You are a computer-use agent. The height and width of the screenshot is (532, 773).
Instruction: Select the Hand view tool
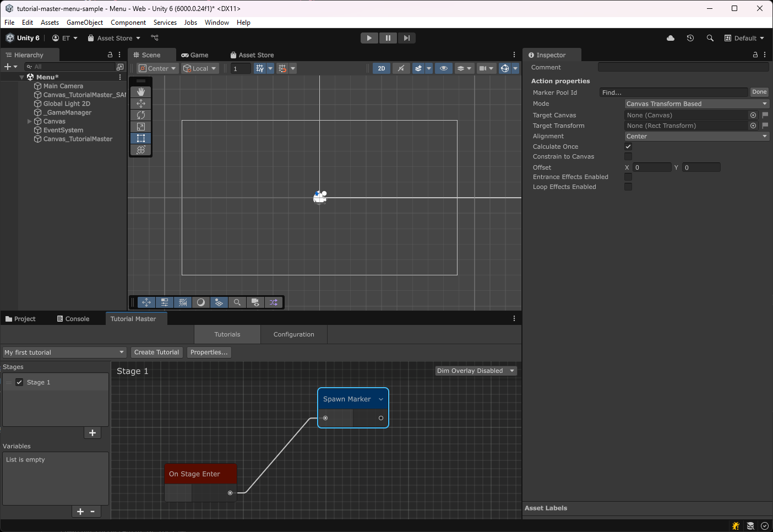click(141, 92)
